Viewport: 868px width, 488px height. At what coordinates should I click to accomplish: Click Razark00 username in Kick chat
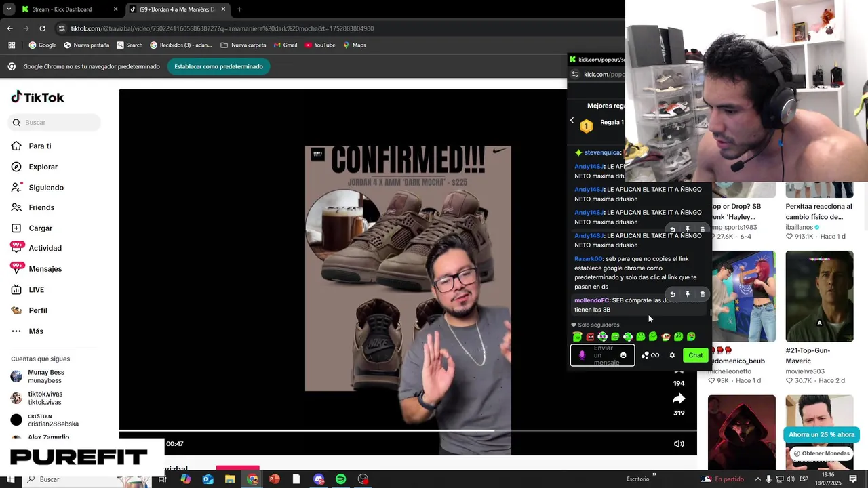click(x=588, y=259)
